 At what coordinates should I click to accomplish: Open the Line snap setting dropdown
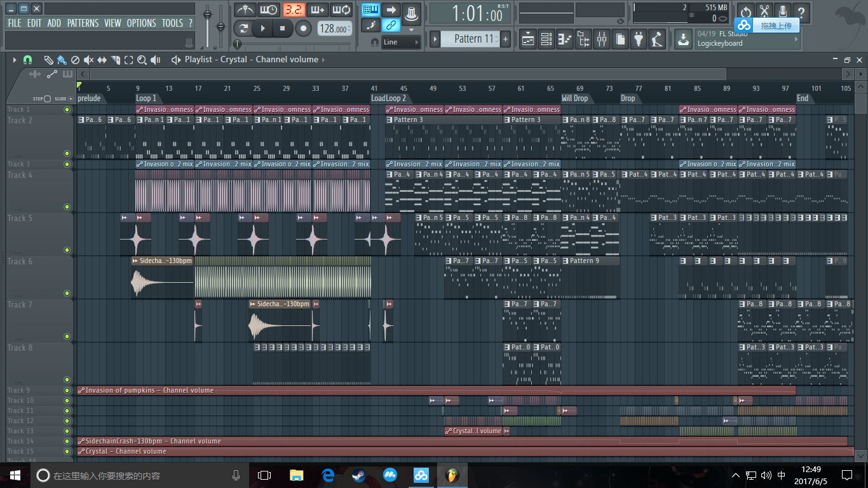coord(401,42)
